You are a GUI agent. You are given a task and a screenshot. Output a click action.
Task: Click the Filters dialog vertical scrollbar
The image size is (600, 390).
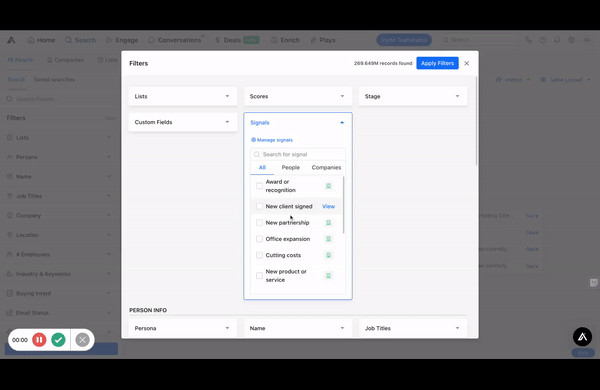click(x=476, y=121)
